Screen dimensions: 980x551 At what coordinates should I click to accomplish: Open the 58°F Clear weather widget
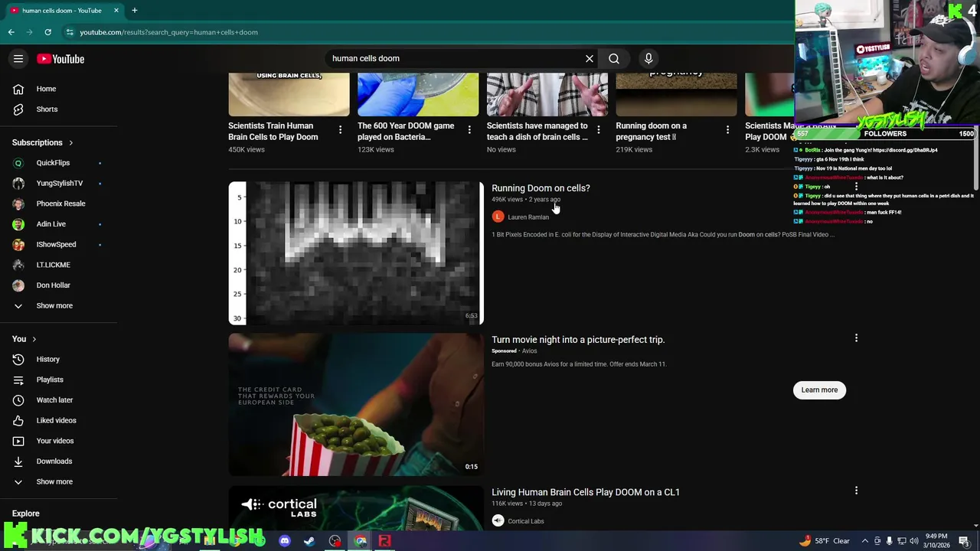tap(824, 541)
